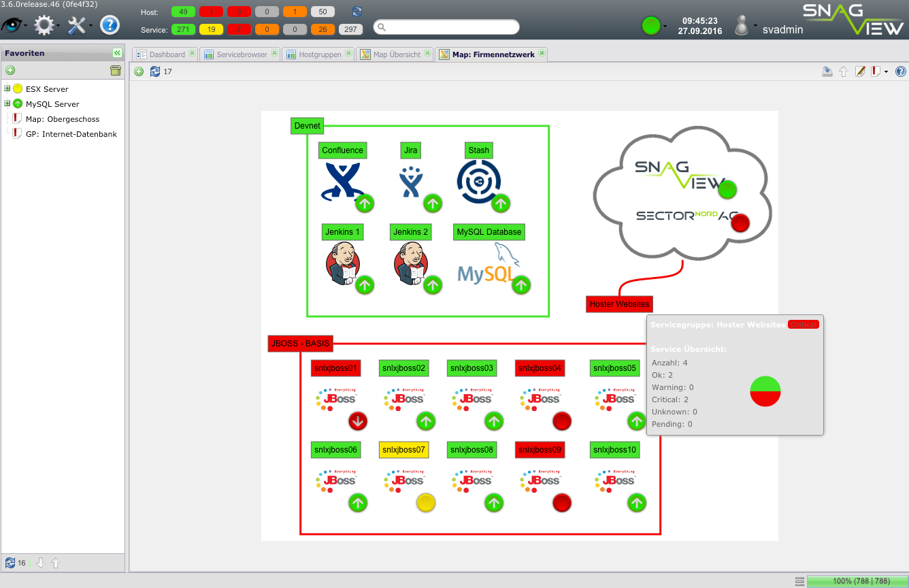Filter services by yellow 19 warning counter
Screen dimensions: 909x588
point(211,29)
